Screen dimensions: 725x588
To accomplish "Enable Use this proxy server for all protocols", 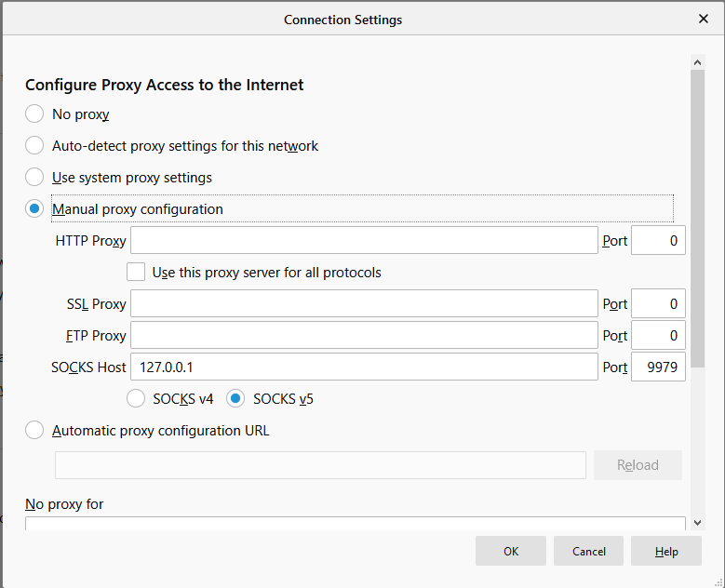I will click(x=136, y=272).
